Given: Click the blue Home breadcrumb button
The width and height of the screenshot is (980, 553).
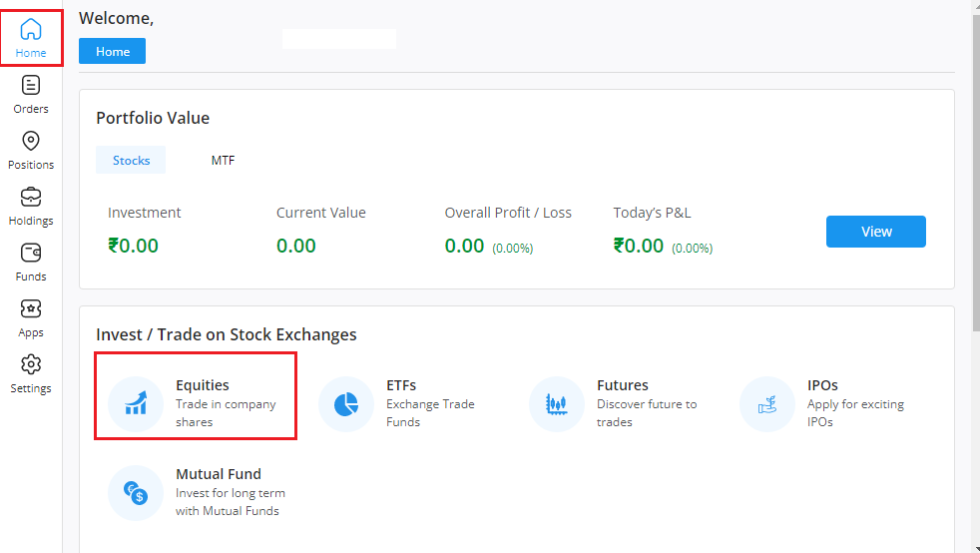Looking at the screenshot, I should pyautogui.click(x=112, y=52).
